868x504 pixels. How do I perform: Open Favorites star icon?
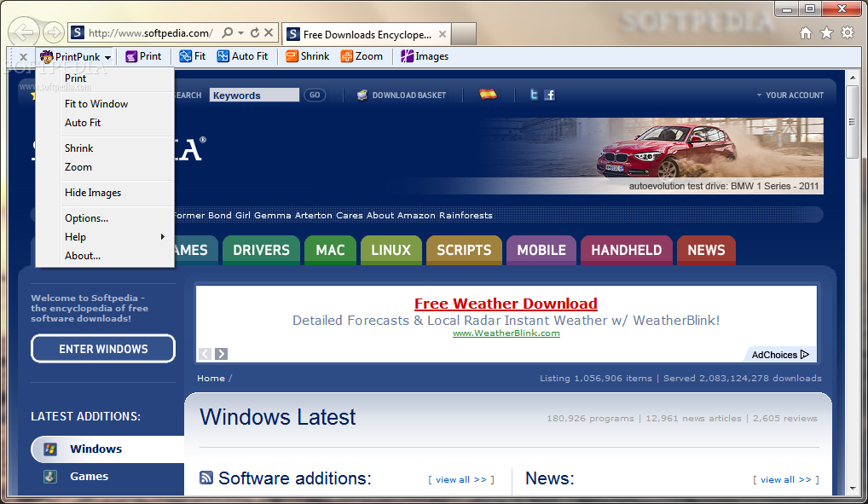[826, 32]
